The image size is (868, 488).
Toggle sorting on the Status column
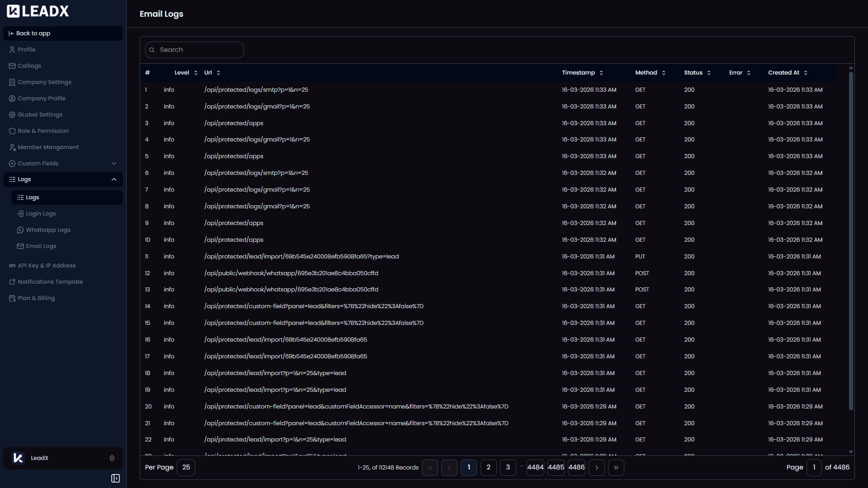708,72
